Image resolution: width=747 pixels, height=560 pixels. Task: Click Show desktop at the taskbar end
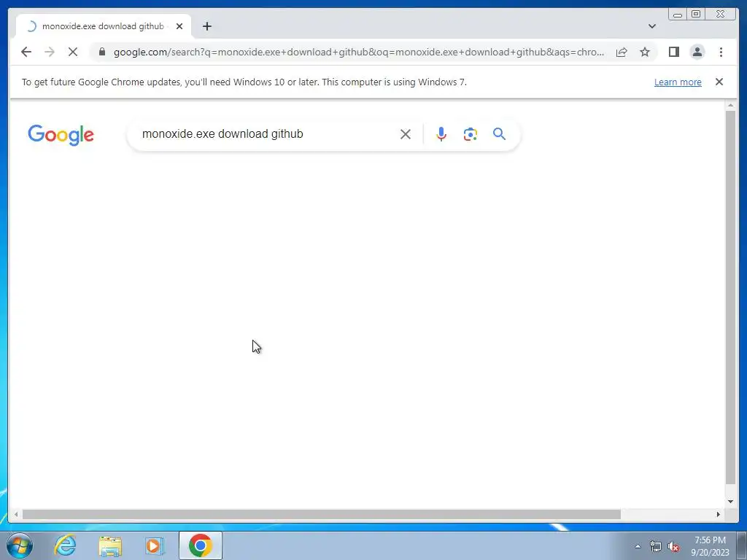(x=742, y=545)
